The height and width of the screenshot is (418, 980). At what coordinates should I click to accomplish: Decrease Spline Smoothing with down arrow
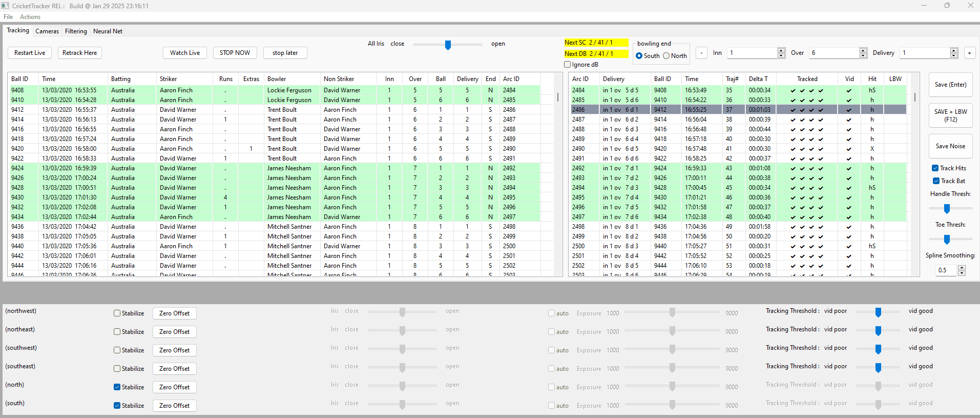click(962, 273)
